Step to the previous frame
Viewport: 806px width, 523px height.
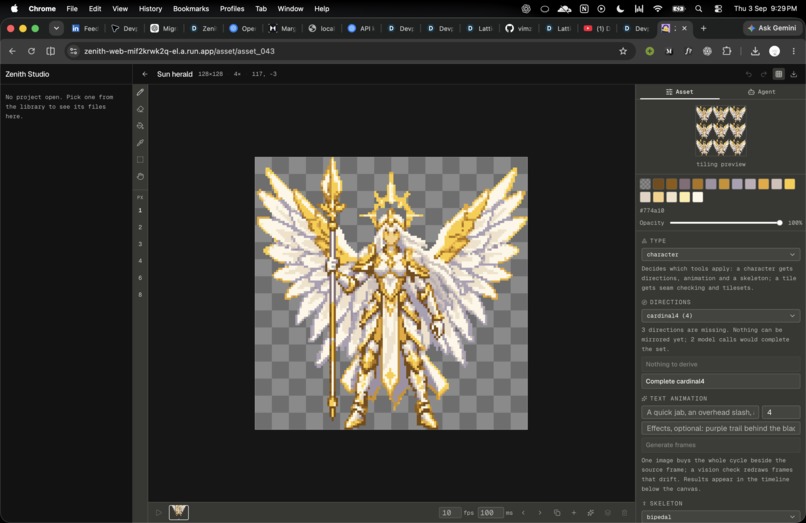tap(523, 513)
